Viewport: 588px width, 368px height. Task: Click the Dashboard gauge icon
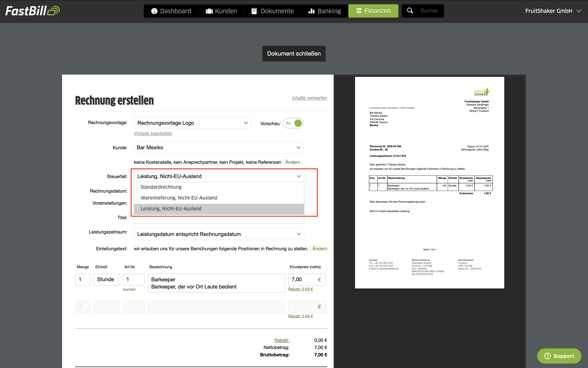pyautogui.click(x=154, y=11)
